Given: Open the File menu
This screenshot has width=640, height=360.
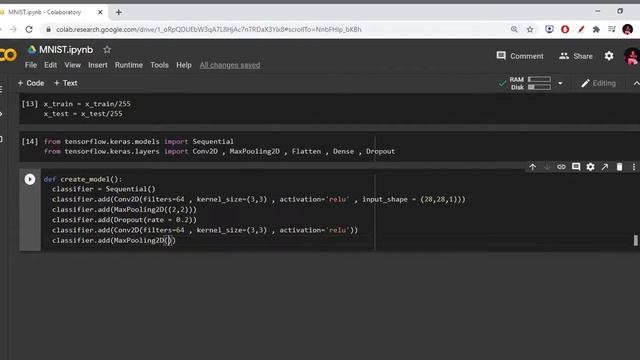Looking at the screenshot, I should tap(31, 65).
